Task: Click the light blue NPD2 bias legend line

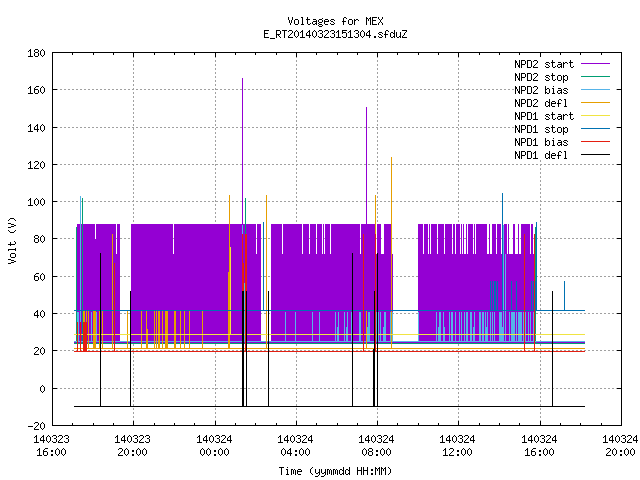Action: click(595, 90)
